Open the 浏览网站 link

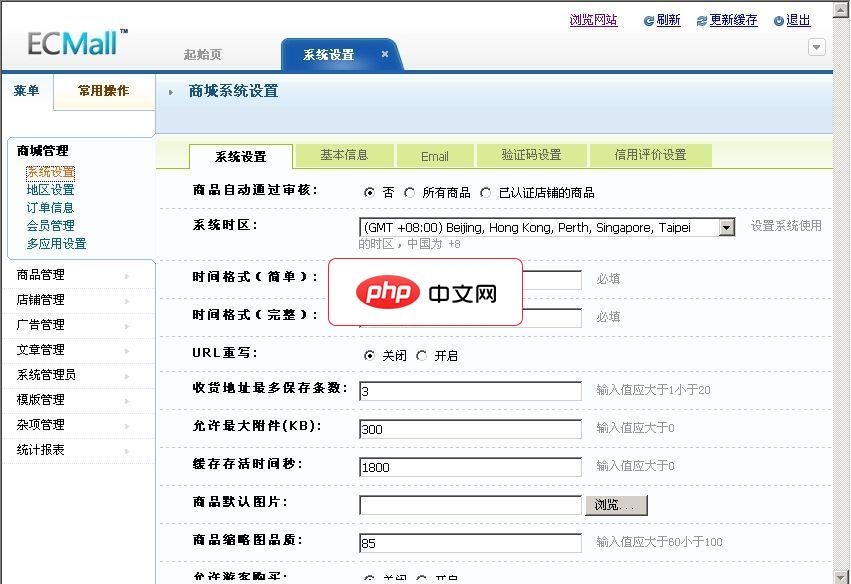[594, 19]
